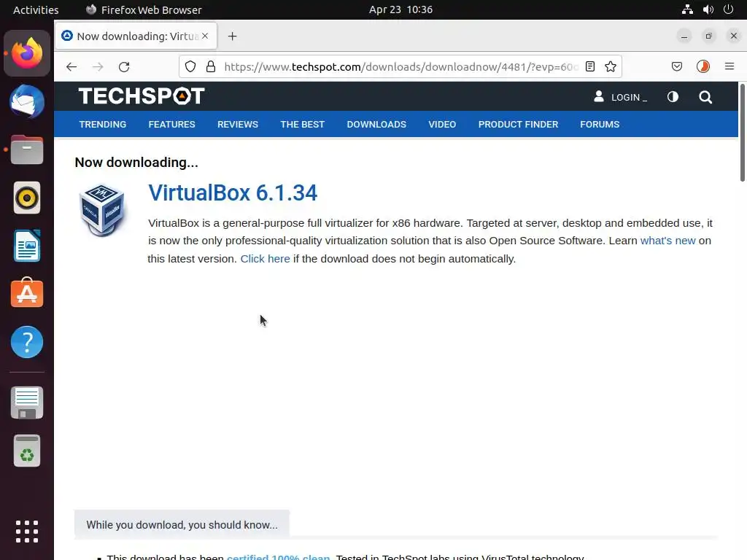Open Activities overview

[x=36, y=9]
